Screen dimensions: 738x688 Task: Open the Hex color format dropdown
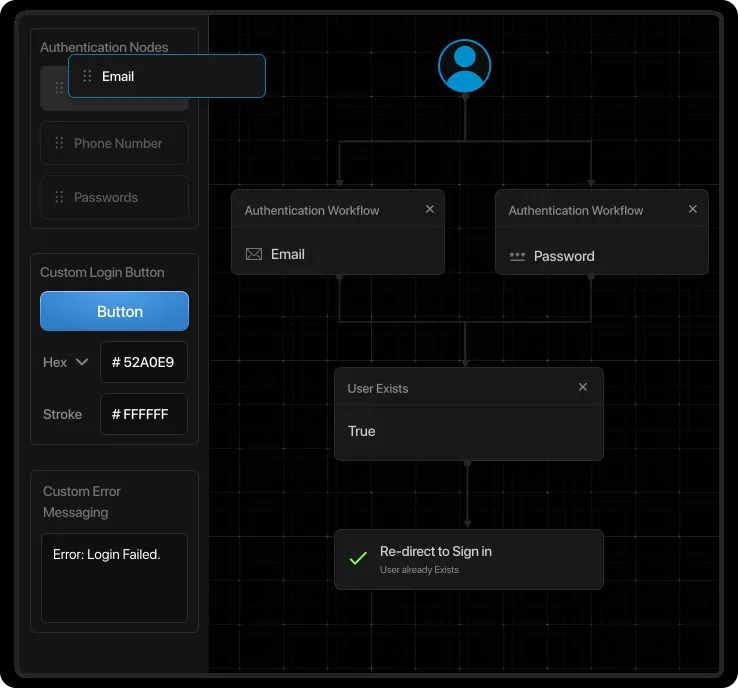point(66,362)
